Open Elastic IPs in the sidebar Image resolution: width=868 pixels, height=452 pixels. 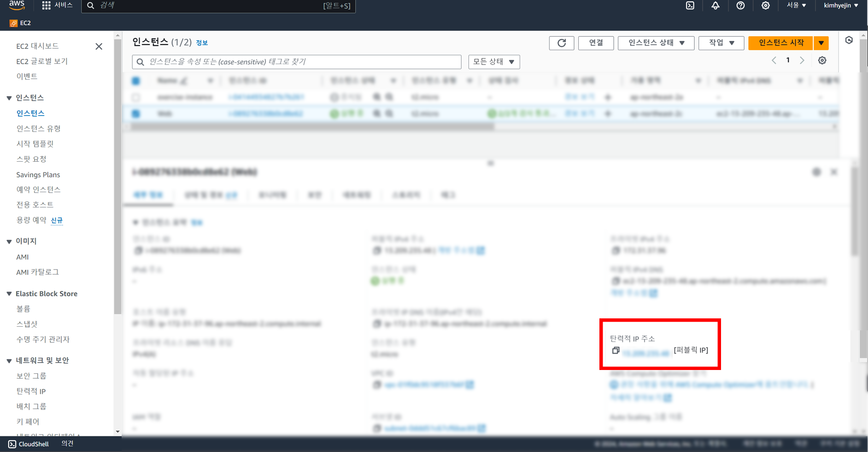click(x=31, y=391)
